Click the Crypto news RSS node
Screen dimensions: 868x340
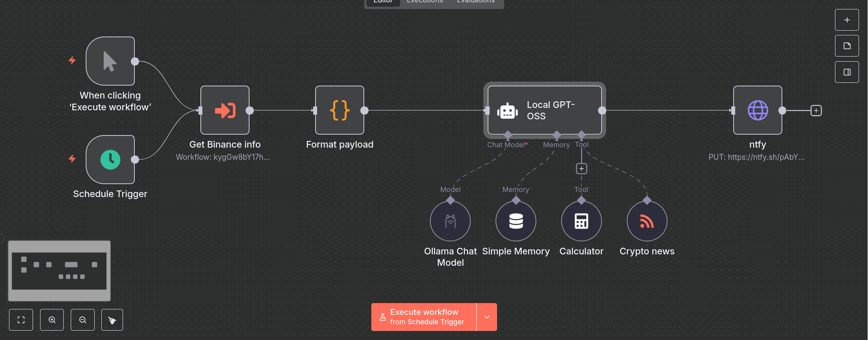(x=647, y=221)
